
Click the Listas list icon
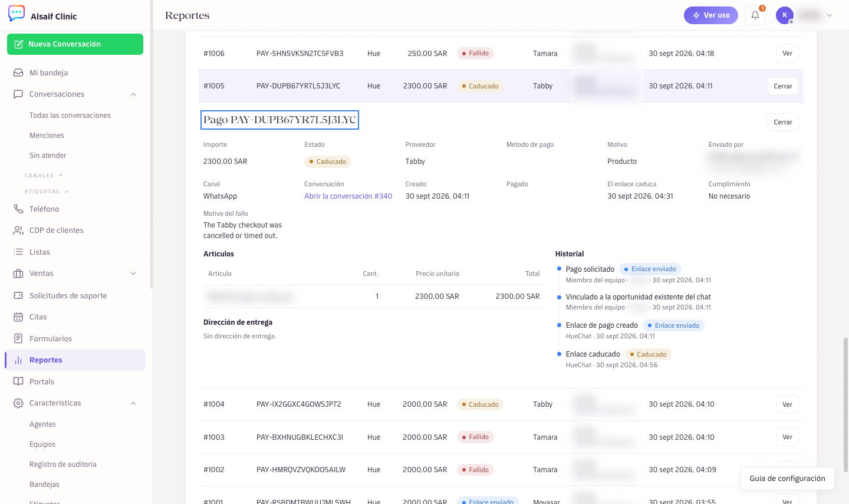(18, 252)
